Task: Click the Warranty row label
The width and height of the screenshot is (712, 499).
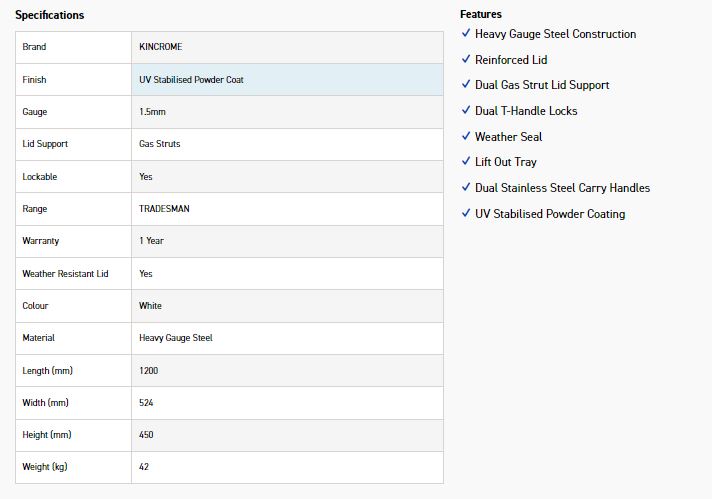Action: point(41,241)
